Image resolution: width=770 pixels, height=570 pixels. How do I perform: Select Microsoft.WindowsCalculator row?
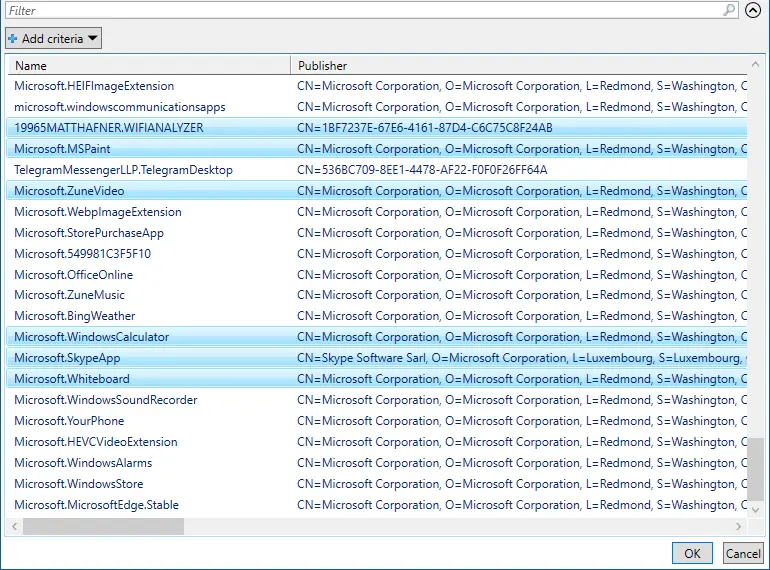[377, 337]
